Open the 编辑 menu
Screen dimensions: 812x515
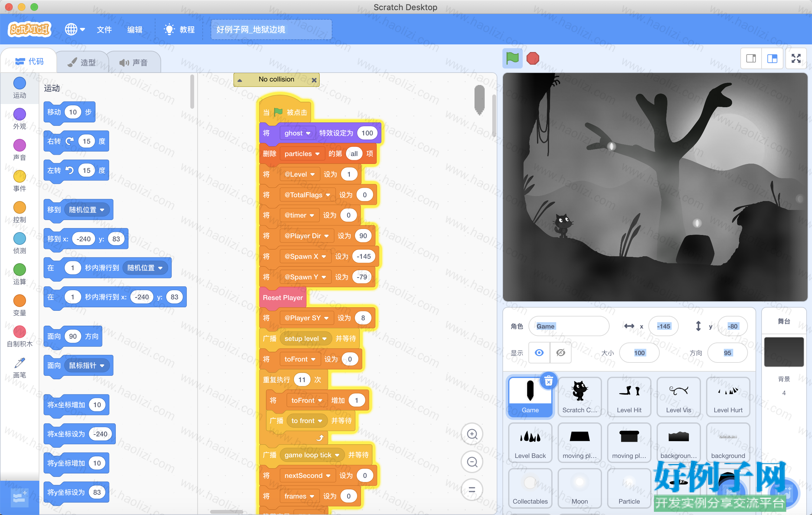(x=134, y=30)
